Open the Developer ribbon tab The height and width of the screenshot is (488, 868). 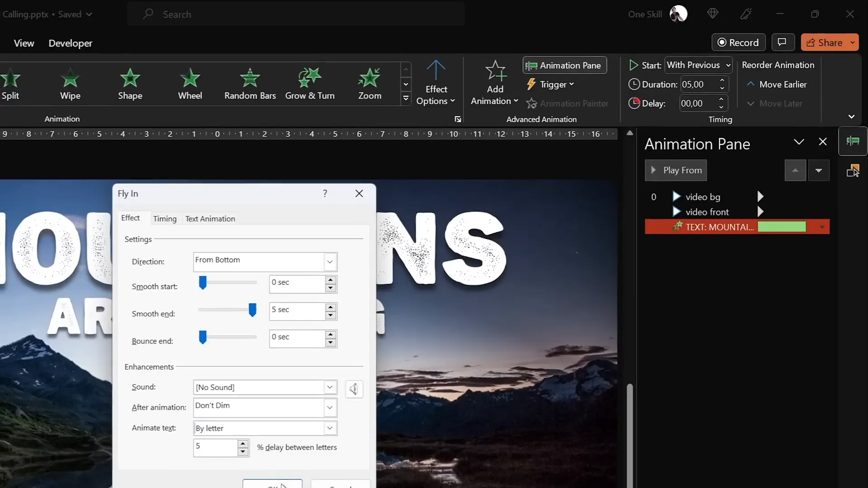(70, 43)
